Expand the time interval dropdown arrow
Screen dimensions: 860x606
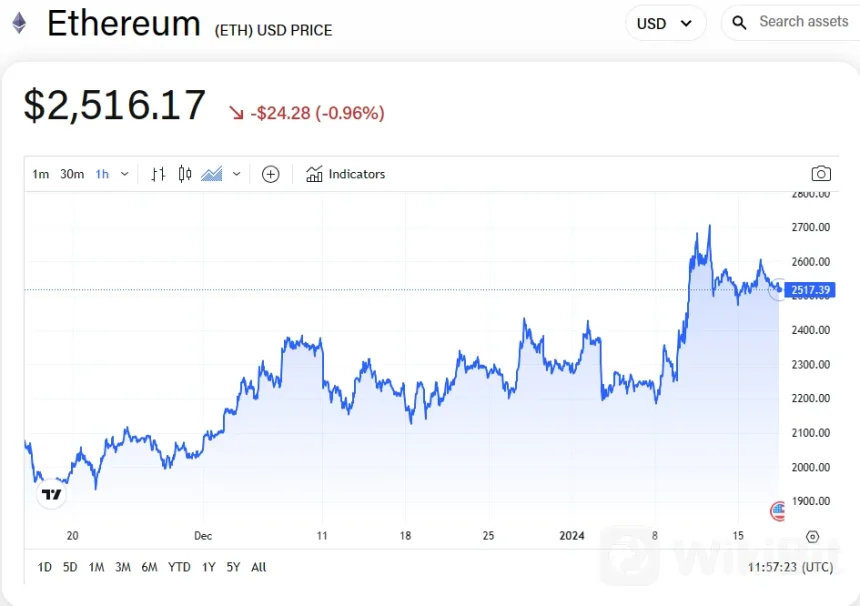[125, 174]
